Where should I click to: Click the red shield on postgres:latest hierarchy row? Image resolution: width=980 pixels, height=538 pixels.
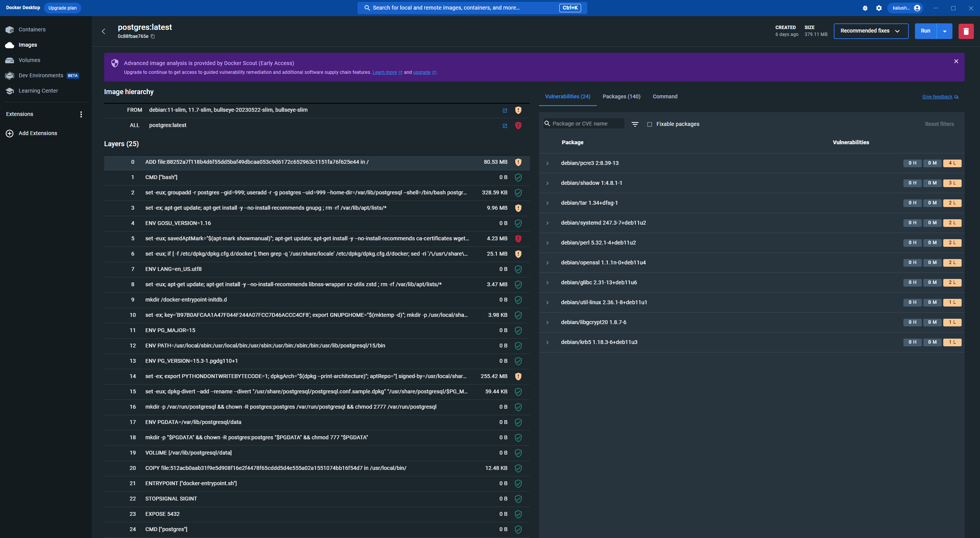pyautogui.click(x=518, y=126)
